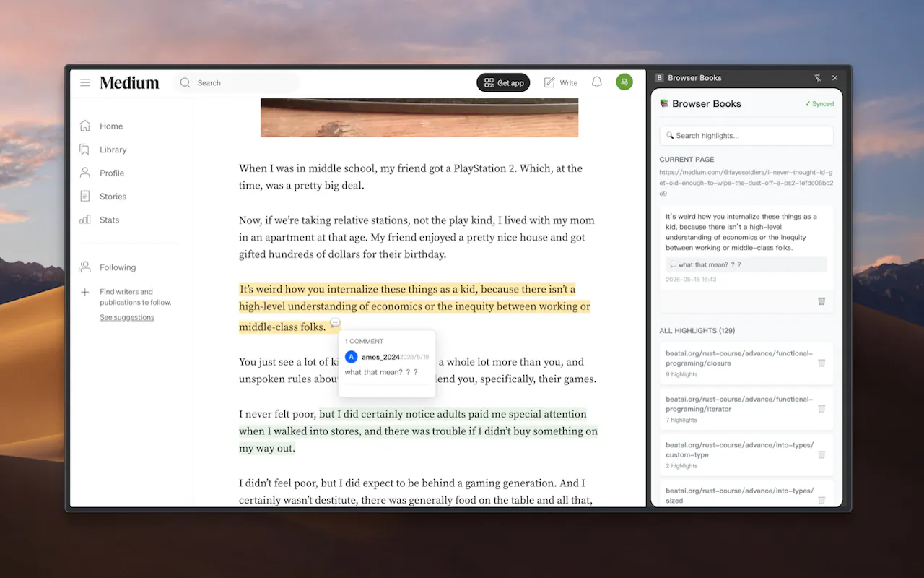Open the Medium hamburger menu
The image size is (924, 578).
pyautogui.click(x=85, y=83)
